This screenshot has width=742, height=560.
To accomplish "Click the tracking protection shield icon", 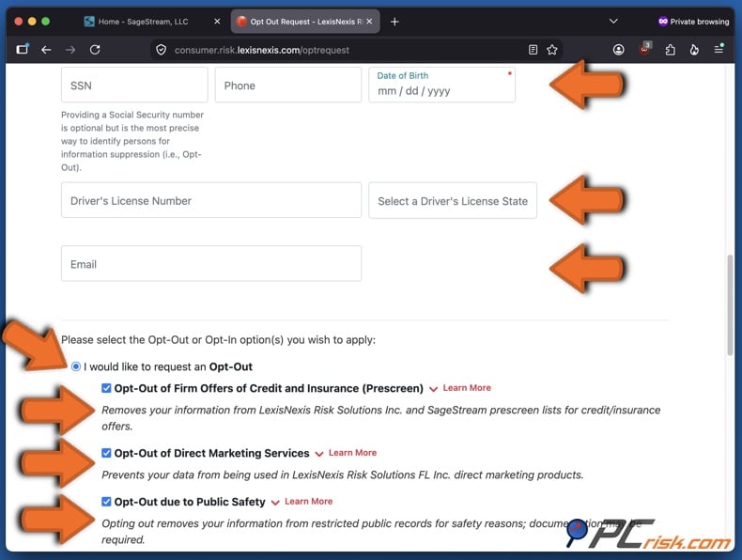I will point(161,50).
